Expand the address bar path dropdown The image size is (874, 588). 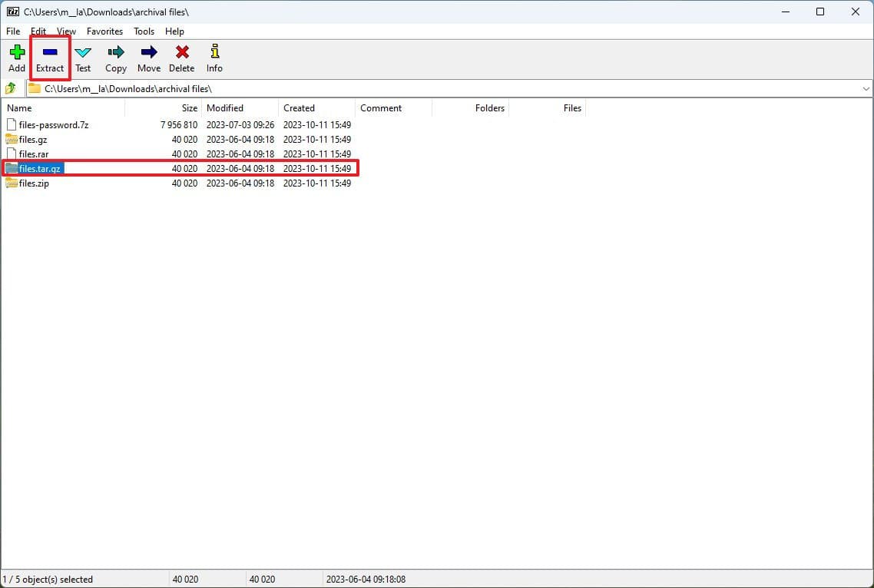click(866, 89)
